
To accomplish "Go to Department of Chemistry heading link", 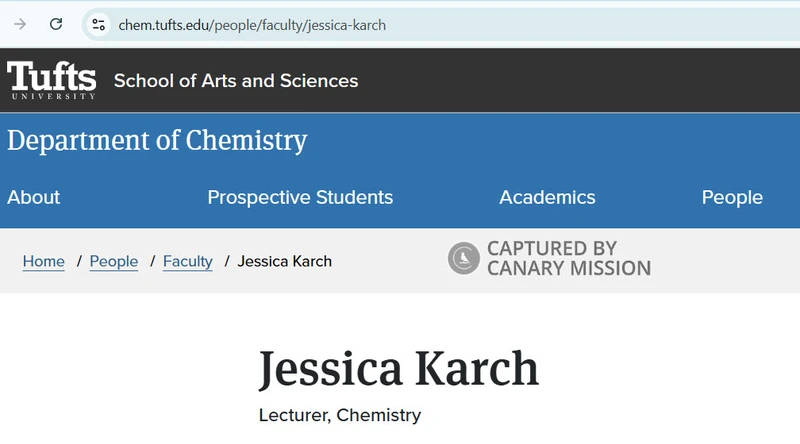I will click(x=157, y=140).
